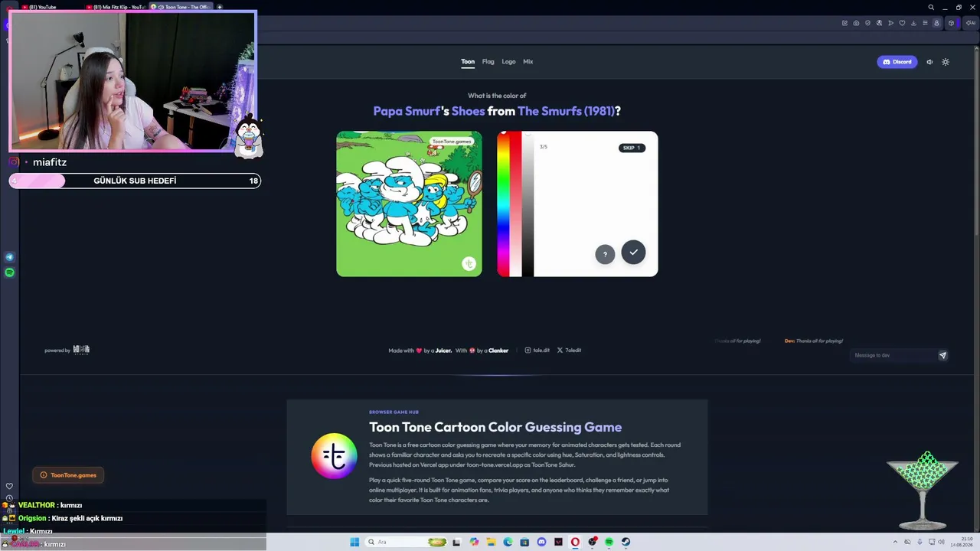Open the page translate globe icon
Image resolution: width=980 pixels, height=551 pixels.
tap(879, 23)
